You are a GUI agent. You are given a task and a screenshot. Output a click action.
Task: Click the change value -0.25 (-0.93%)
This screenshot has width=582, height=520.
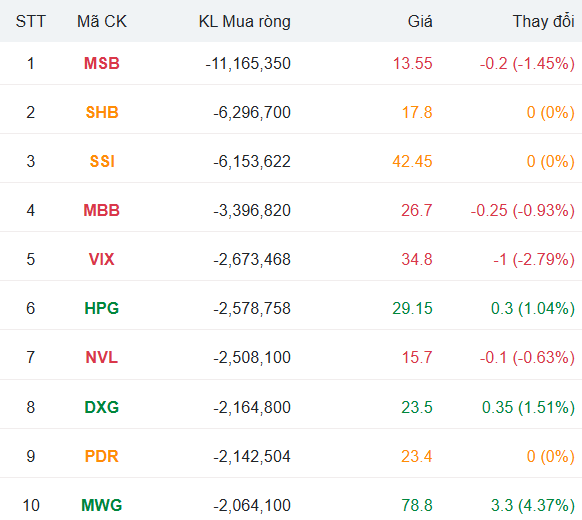click(x=523, y=210)
